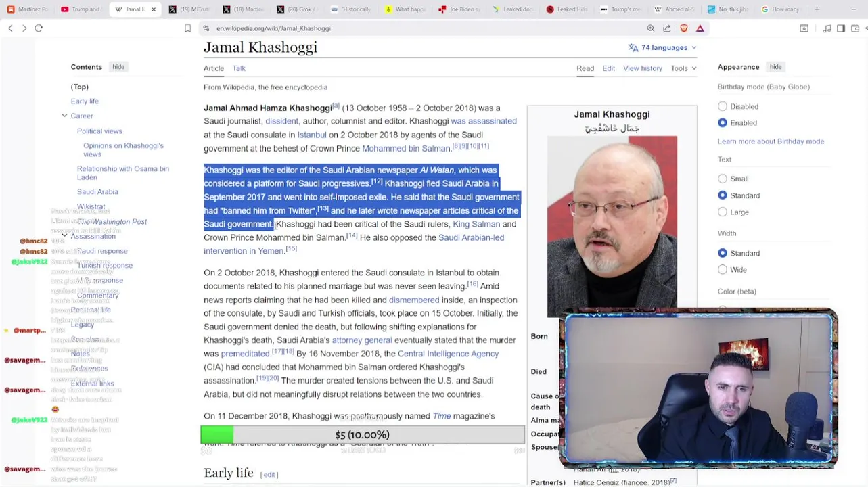Open the music note playlist icon
This screenshot has height=487, width=868.
coord(827,28)
